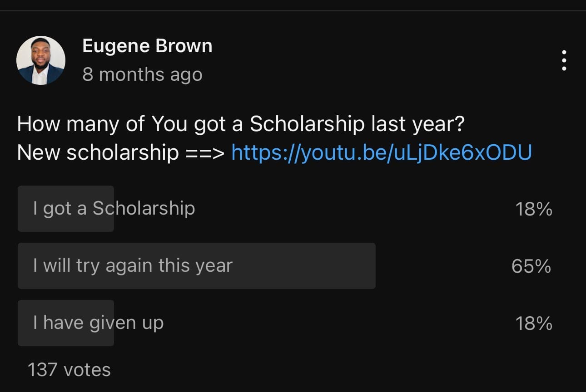Click the '==>' arrow before the link
Viewport: 586px width, 392px height.
coord(205,153)
